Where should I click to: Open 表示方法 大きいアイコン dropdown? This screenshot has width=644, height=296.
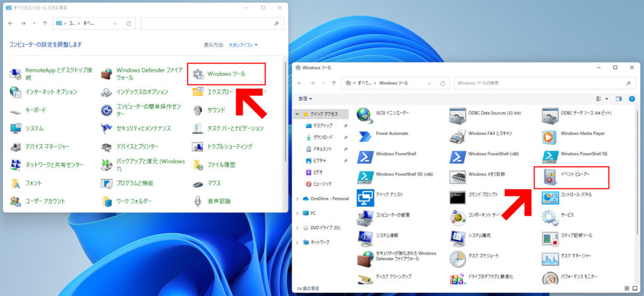(x=243, y=45)
